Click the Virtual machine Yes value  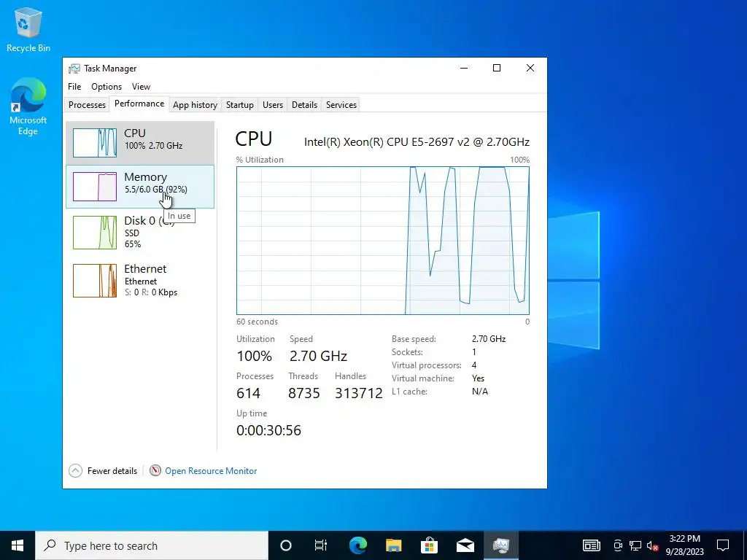pyautogui.click(x=478, y=378)
